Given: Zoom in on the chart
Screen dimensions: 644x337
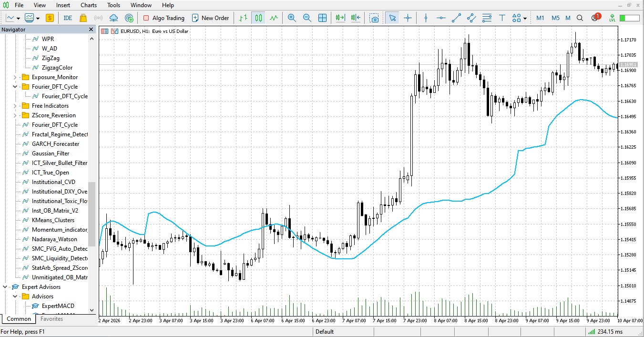Looking at the screenshot, I should 292,18.
